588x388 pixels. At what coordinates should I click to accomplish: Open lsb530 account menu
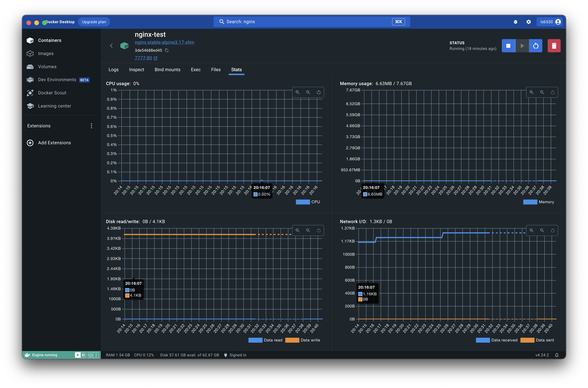tap(550, 22)
